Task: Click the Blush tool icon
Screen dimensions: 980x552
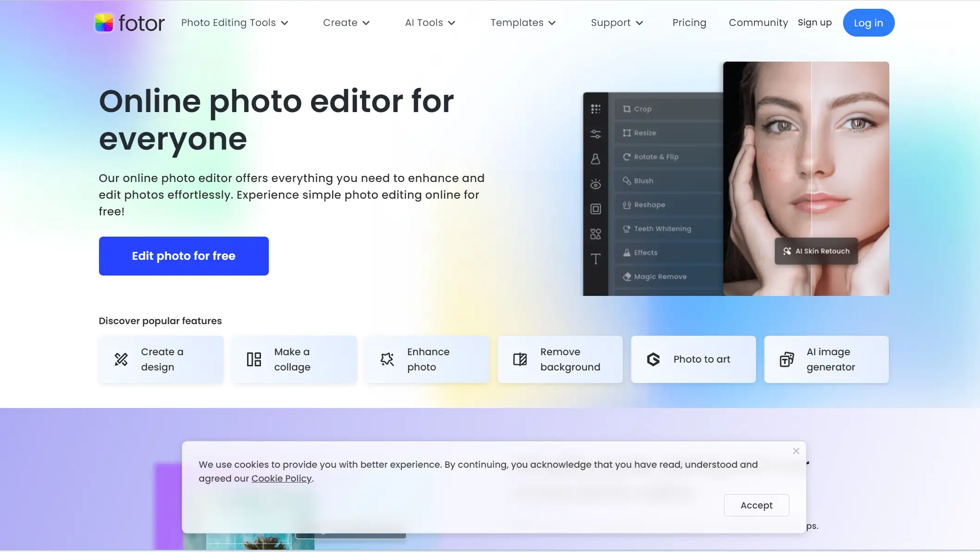Action: 626,181
